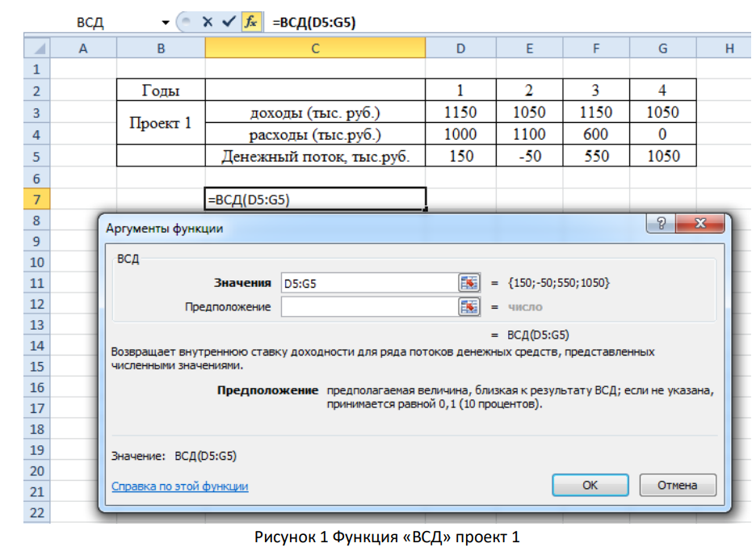
Task: Select column E header
Action: (529, 48)
